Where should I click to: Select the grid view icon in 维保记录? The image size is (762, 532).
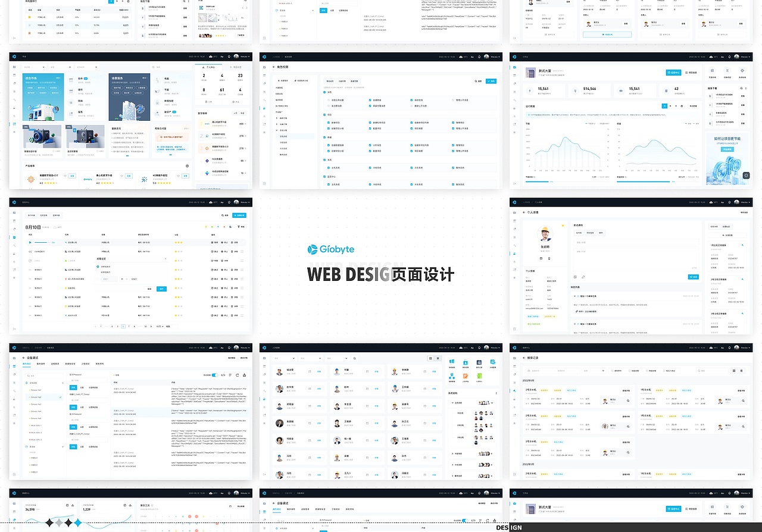(734, 371)
